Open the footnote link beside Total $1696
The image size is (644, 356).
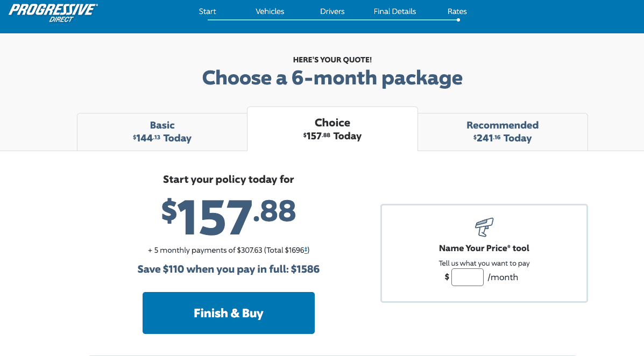(306, 250)
